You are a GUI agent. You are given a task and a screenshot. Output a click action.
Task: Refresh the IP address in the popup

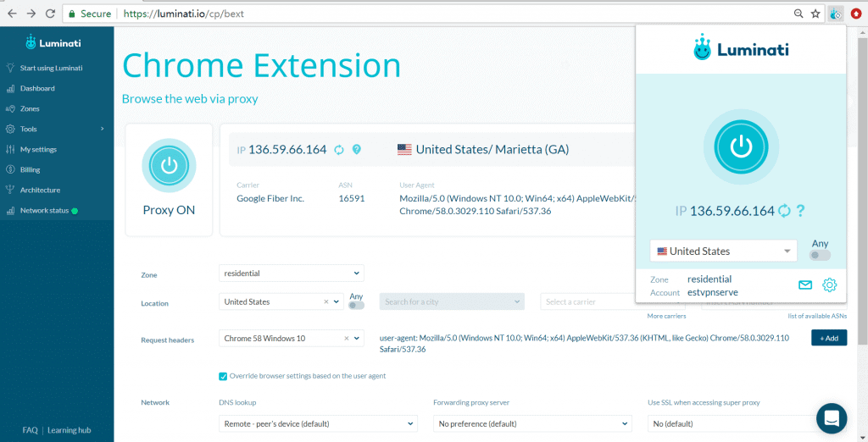[x=784, y=211]
